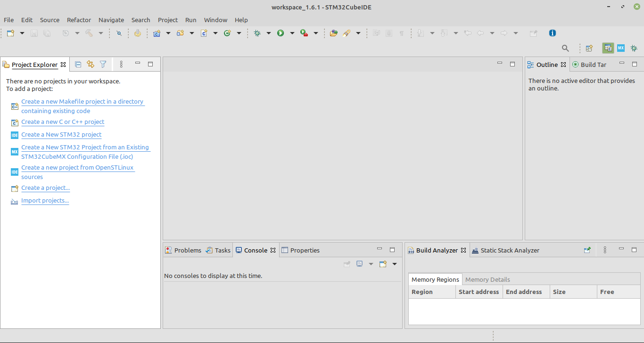644x343 pixels.
Task: Switch to the Build Targets tab
Action: [589, 65]
